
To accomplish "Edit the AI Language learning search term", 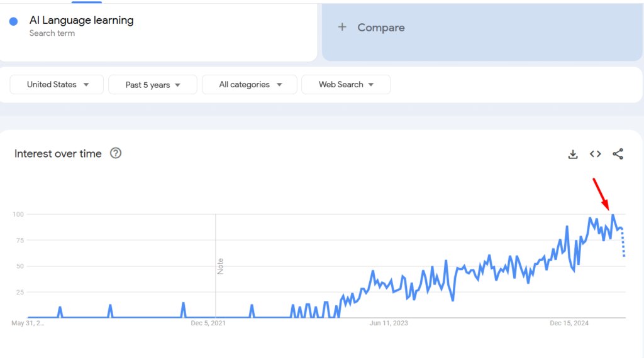I will point(81,20).
